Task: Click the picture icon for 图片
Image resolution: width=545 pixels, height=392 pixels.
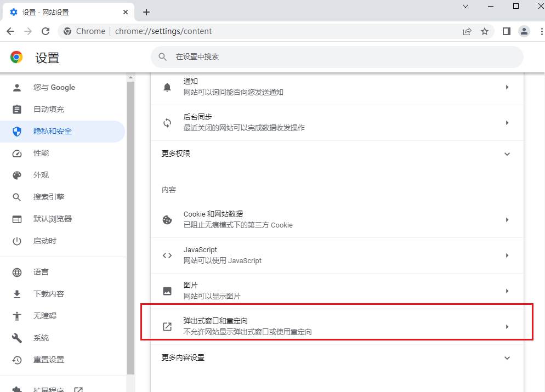Action: [167, 291]
